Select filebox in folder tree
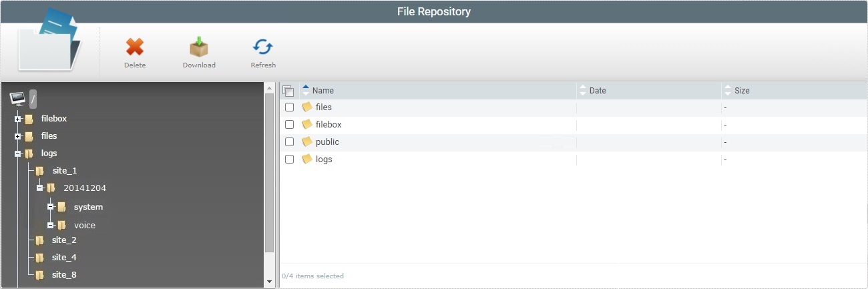The image size is (868, 289). (54, 119)
